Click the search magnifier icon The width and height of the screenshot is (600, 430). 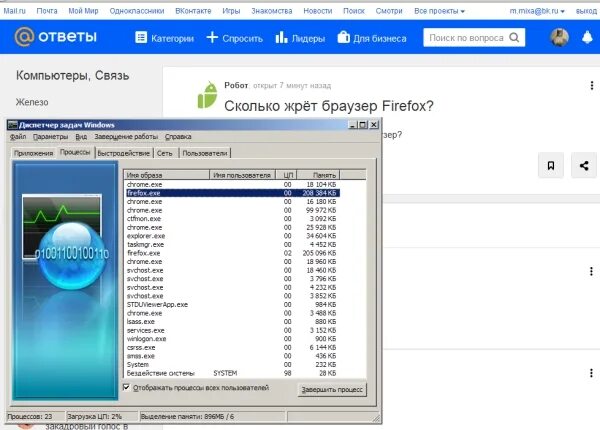coord(514,37)
